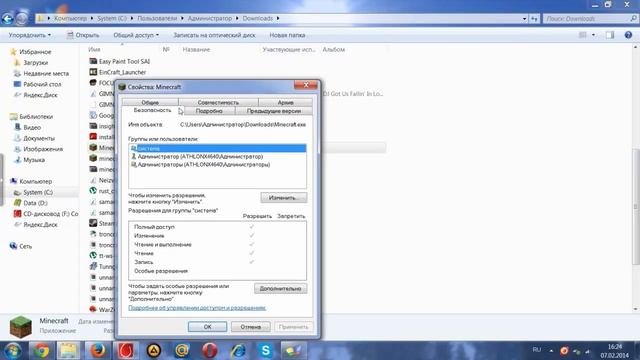
Task: Open the Архив tab
Action: point(285,102)
